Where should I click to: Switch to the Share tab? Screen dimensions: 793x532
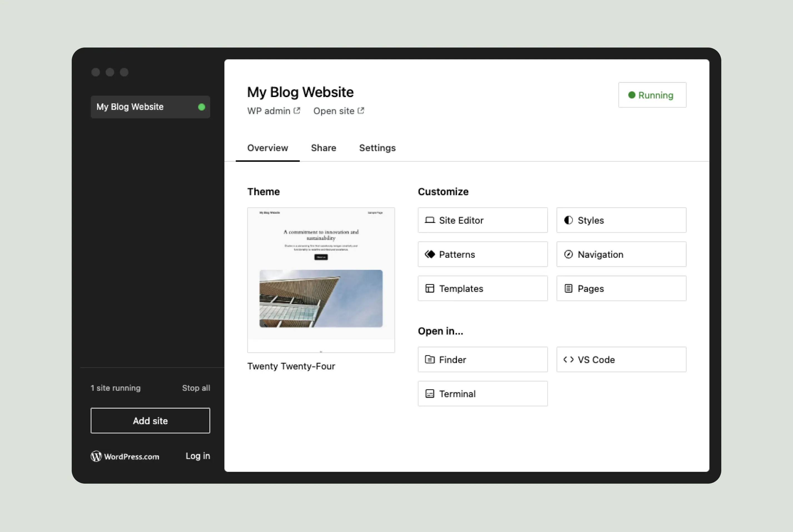click(323, 148)
